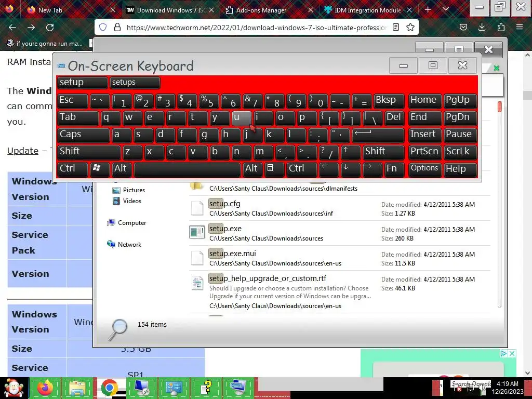Open On-Screen Keyboard Options
Viewport: 532px width, 399px height.
coord(425,169)
